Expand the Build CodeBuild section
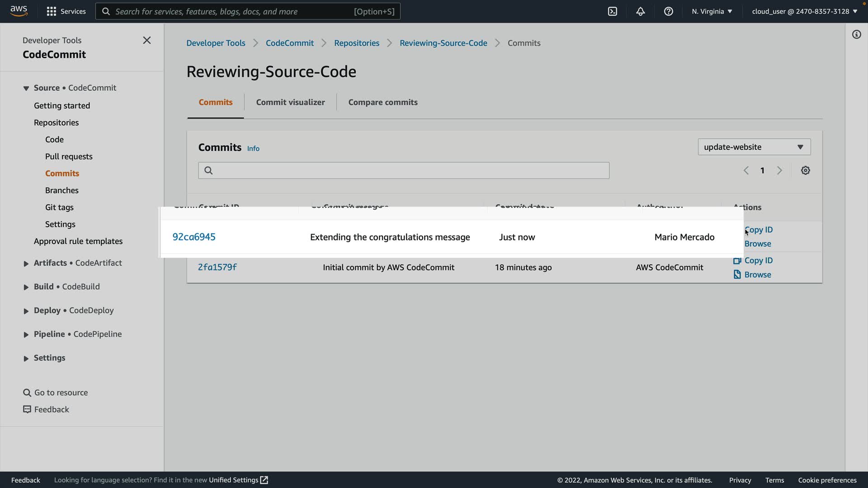This screenshot has width=868, height=488. (x=26, y=287)
